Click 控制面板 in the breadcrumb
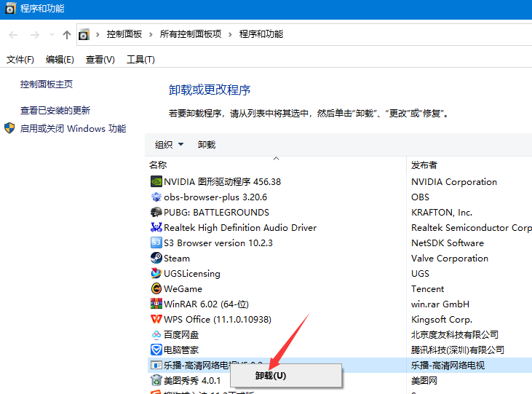 (x=124, y=34)
